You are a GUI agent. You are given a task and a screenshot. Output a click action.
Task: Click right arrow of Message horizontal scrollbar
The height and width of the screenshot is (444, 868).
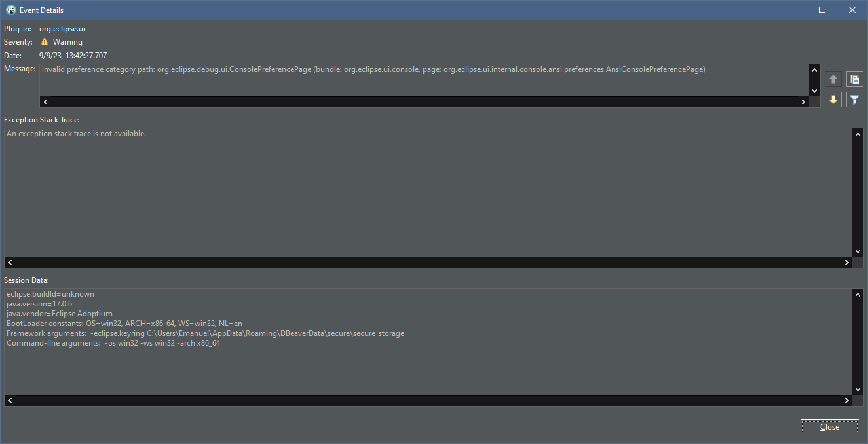(804, 102)
